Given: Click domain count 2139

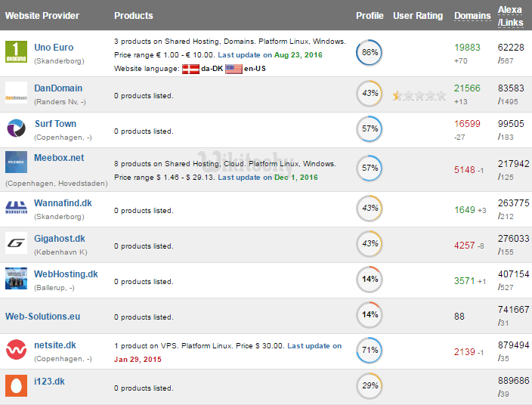Looking at the screenshot, I should click(x=465, y=352).
